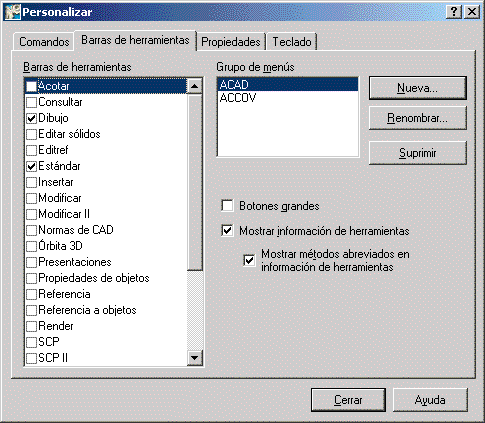Click the toolbar list scrollbar thumb
This screenshot has height=423, width=485.
tap(195, 183)
